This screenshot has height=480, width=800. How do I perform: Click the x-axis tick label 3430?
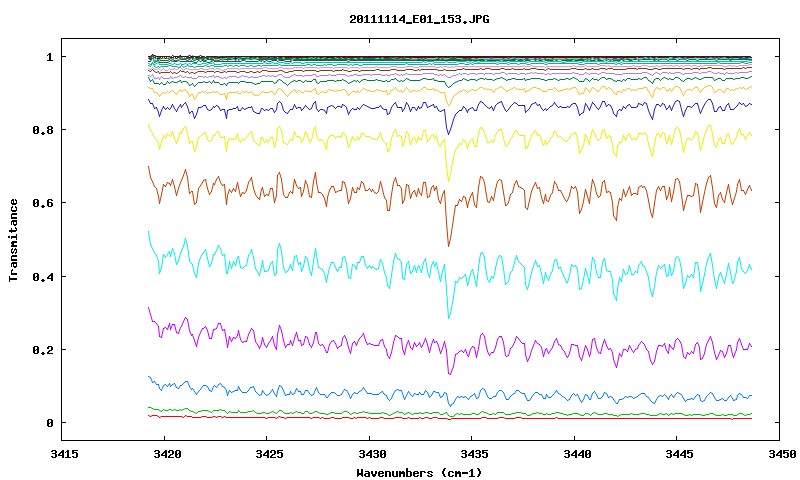372,454
